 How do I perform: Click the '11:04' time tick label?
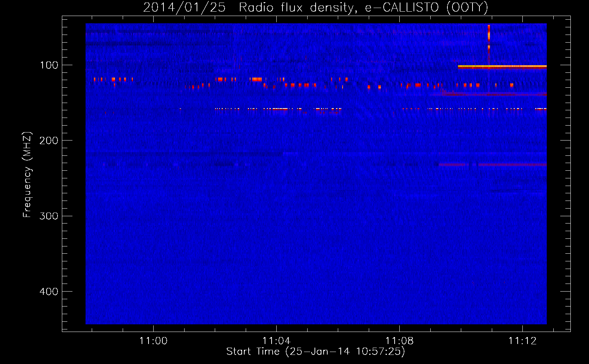point(277,341)
